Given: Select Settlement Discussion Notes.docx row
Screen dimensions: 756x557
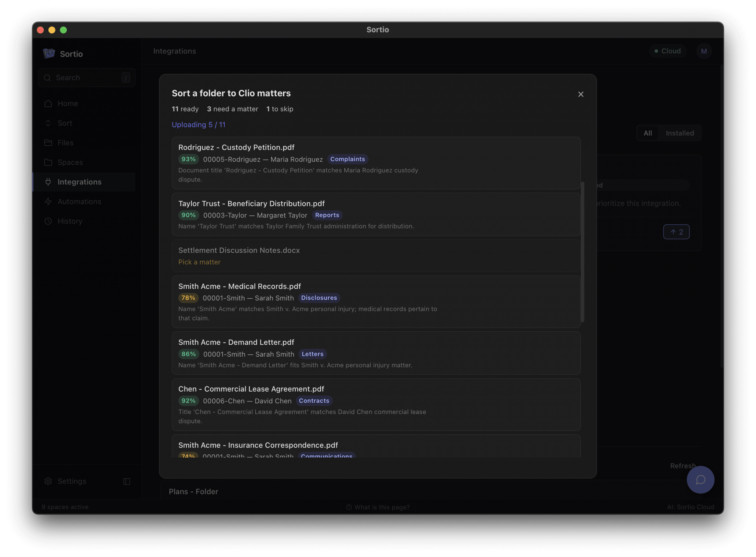Looking at the screenshot, I should point(376,256).
